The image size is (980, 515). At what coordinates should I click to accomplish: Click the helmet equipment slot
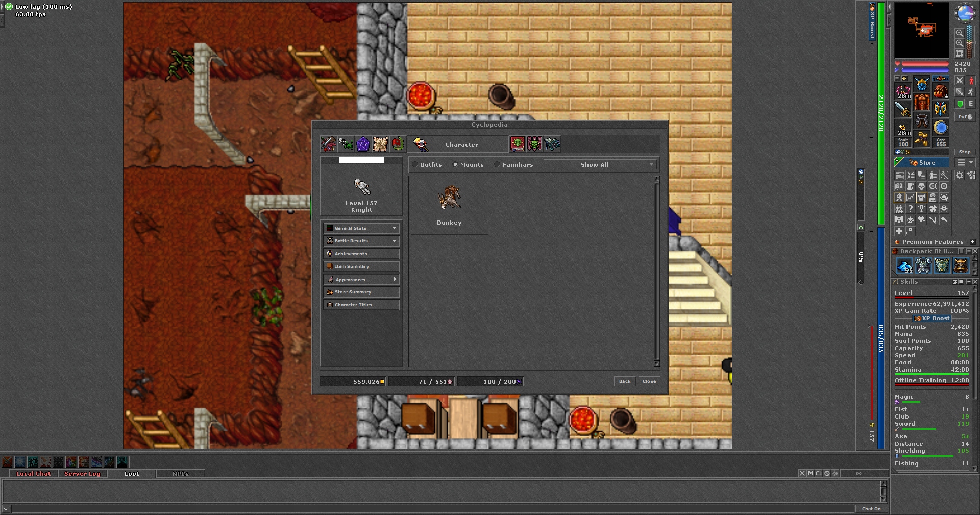click(922, 84)
